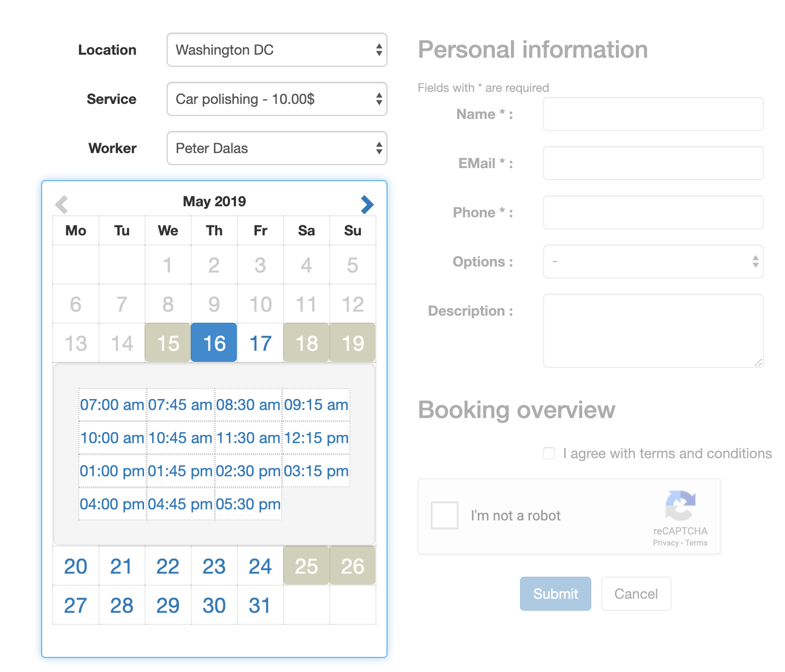Cancel the booking
This screenshot has height=672, width=785.
(636, 594)
